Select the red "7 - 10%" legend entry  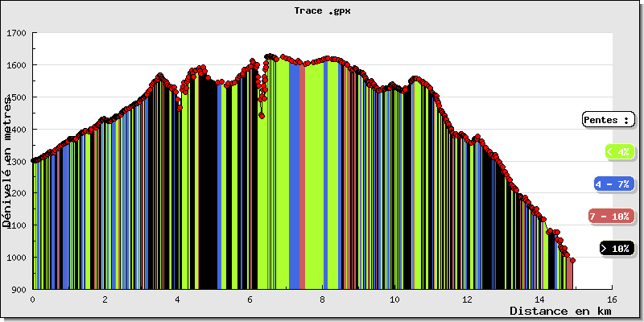tap(611, 217)
